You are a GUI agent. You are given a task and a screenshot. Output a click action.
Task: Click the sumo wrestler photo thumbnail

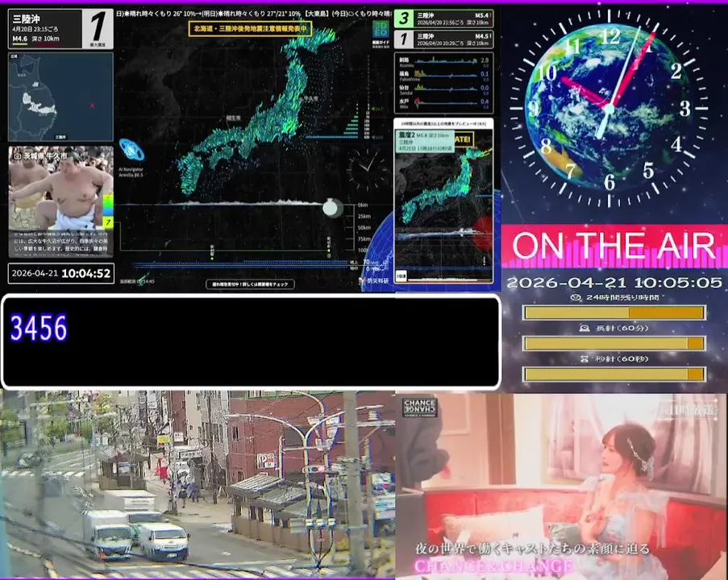60,188
